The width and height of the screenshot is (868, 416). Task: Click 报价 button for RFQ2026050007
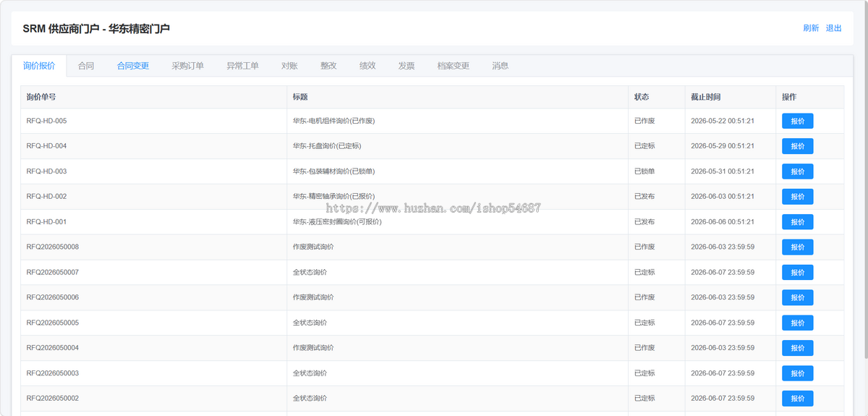point(798,272)
